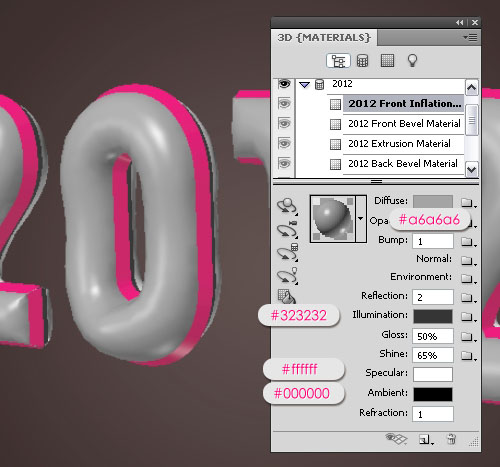Screen dimensions: 500x467
Task: Open the material preset picker dropdown arrow
Action: [361, 219]
